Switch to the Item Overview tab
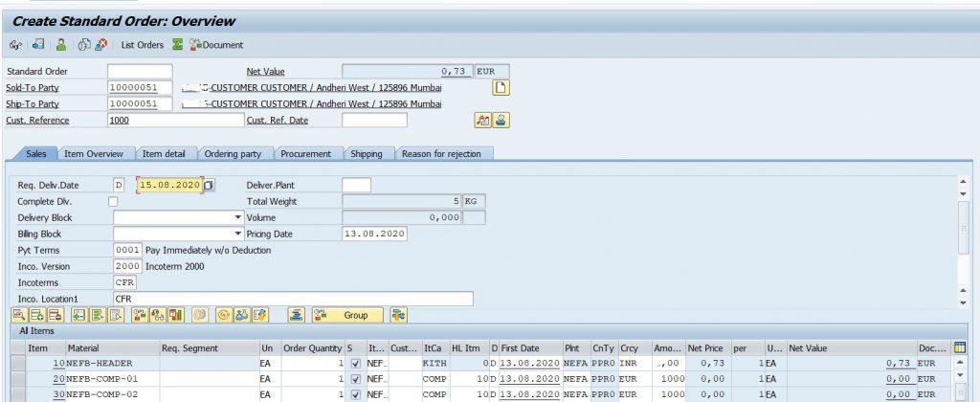This screenshot has width=980, height=402. 93,154
